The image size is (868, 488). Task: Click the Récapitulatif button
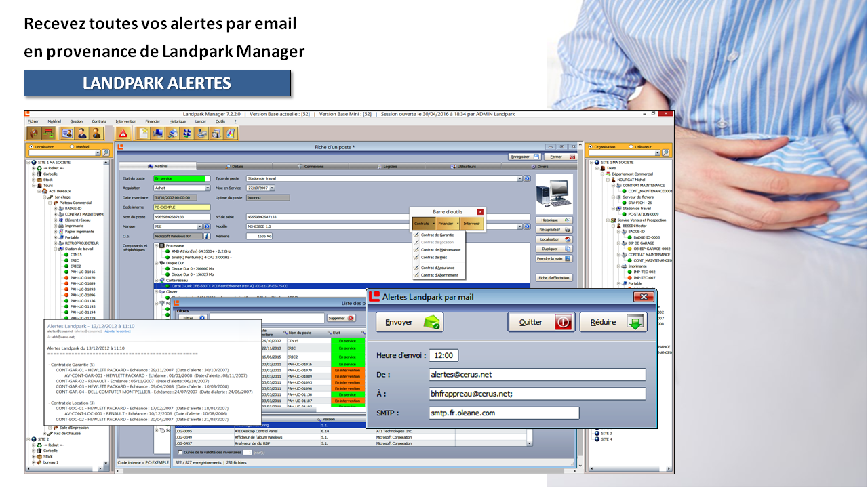tap(554, 230)
